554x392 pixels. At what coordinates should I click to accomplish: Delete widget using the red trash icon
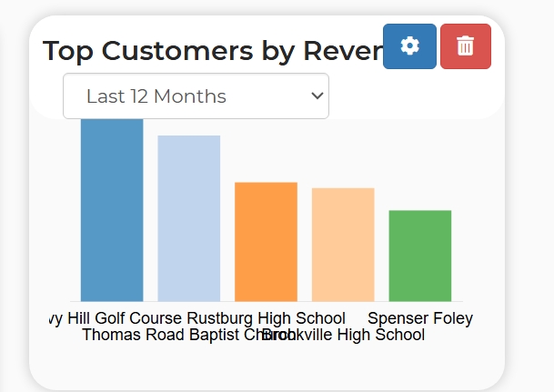tap(466, 45)
